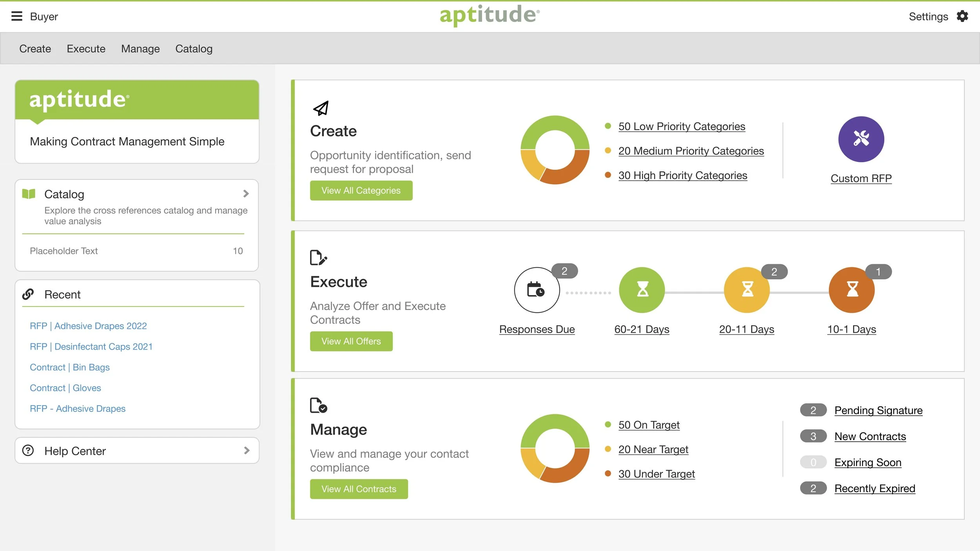The height and width of the screenshot is (551, 980).
Task: Click the green dot beside 50 On Target
Action: (608, 424)
